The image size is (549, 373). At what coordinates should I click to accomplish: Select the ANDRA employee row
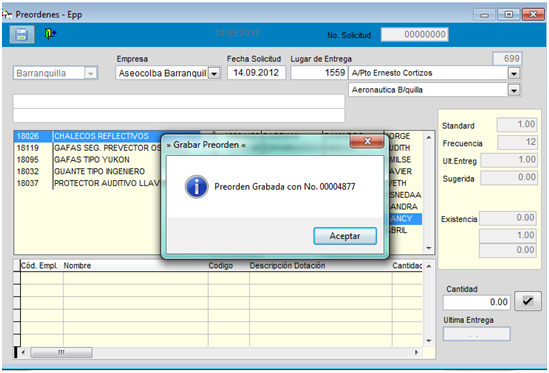coord(405,207)
